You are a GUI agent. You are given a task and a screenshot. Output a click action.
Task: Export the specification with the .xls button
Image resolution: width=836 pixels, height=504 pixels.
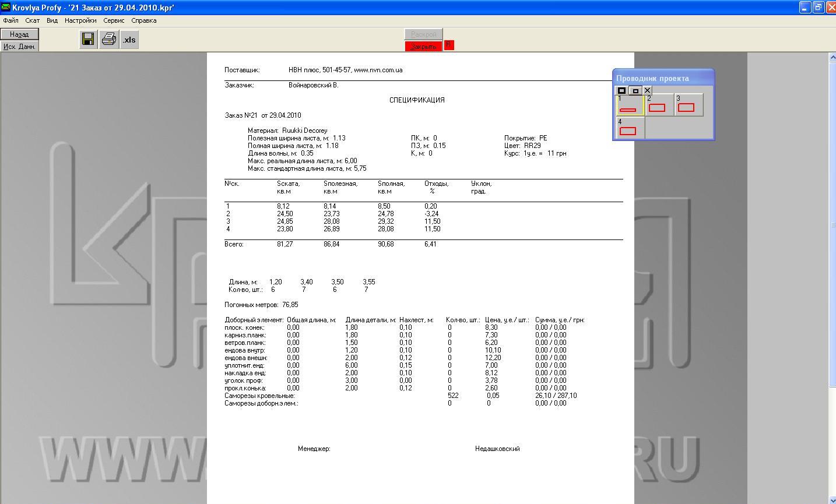129,40
